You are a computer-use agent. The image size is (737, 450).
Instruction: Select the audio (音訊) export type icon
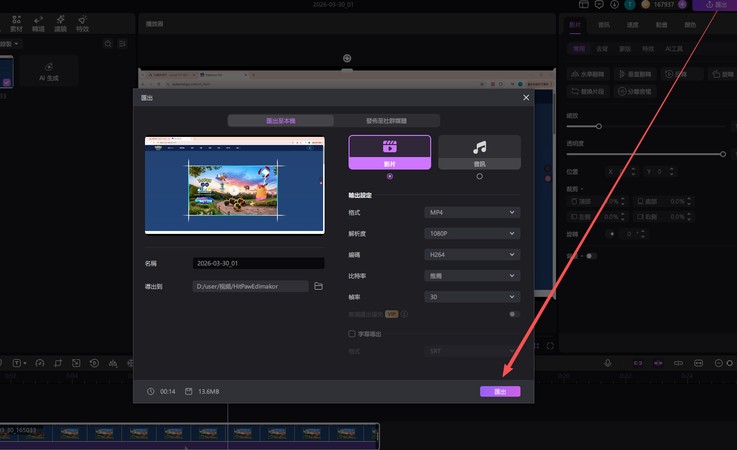tap(479, 148)
